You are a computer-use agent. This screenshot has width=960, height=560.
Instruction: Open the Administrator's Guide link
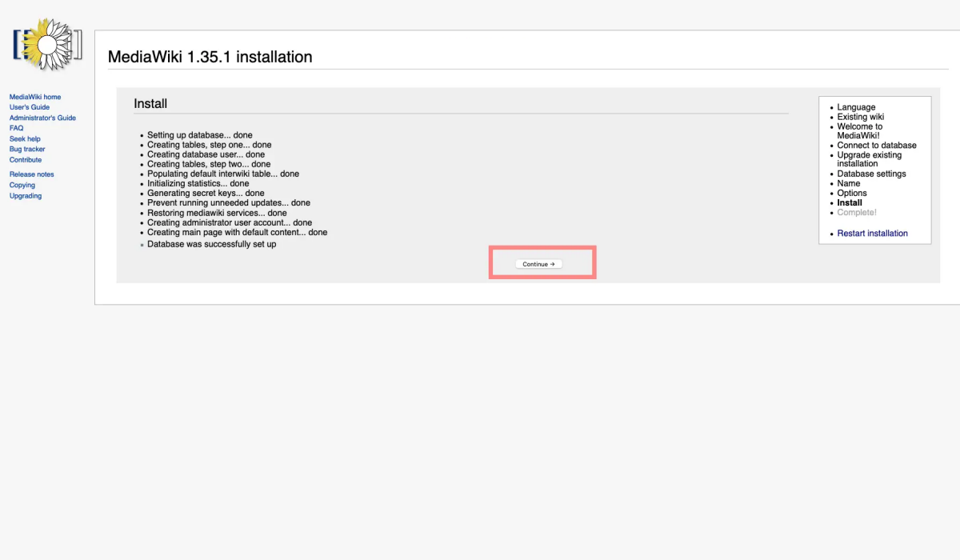click(42, 118)
